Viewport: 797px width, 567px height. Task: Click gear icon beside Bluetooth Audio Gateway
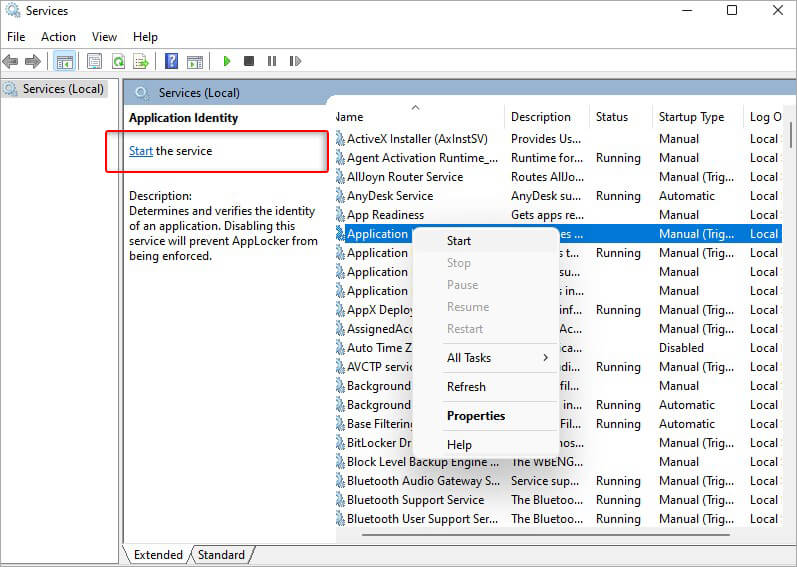[x=340, y=481]
